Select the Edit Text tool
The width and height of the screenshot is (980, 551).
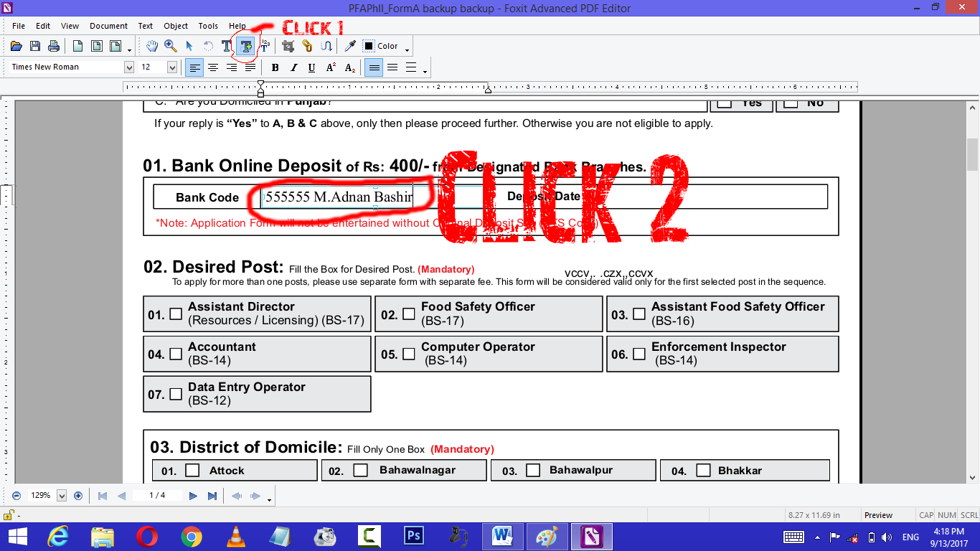[x=226, y=46]
